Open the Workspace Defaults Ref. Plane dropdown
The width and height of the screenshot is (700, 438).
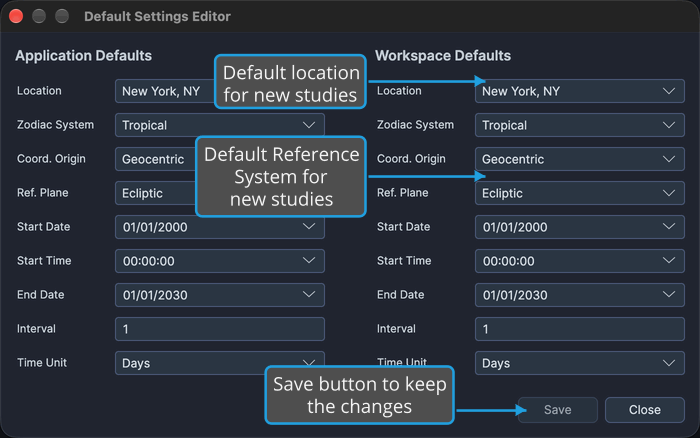(579, 193)
